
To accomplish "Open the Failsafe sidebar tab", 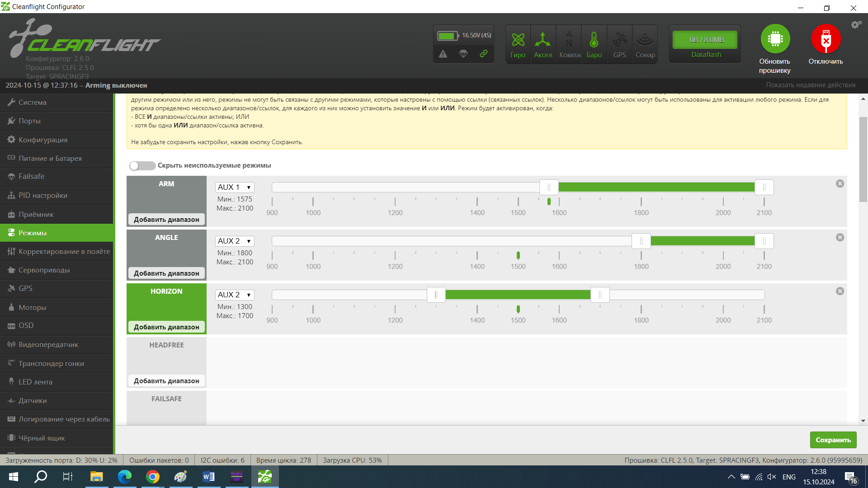I will coord(31,177).
